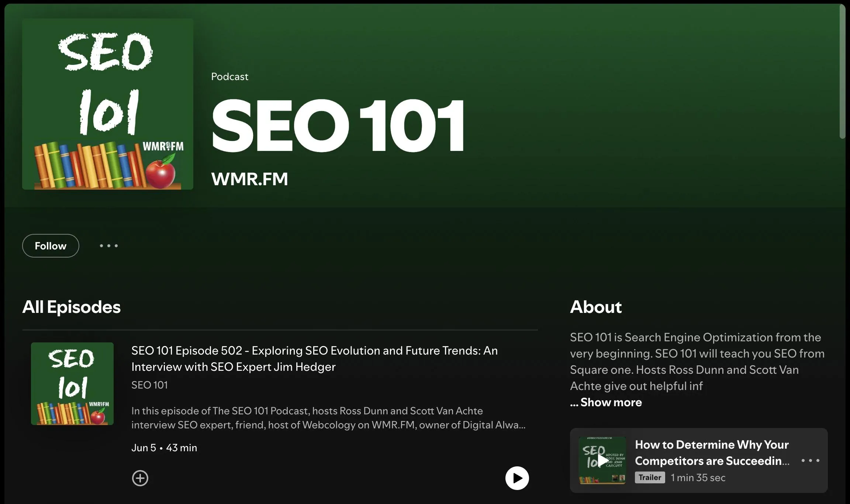The height and width of the screenshot is (504, 850).
Task: Open the Episode 502 thumbnail image
Action: (72, 384)
